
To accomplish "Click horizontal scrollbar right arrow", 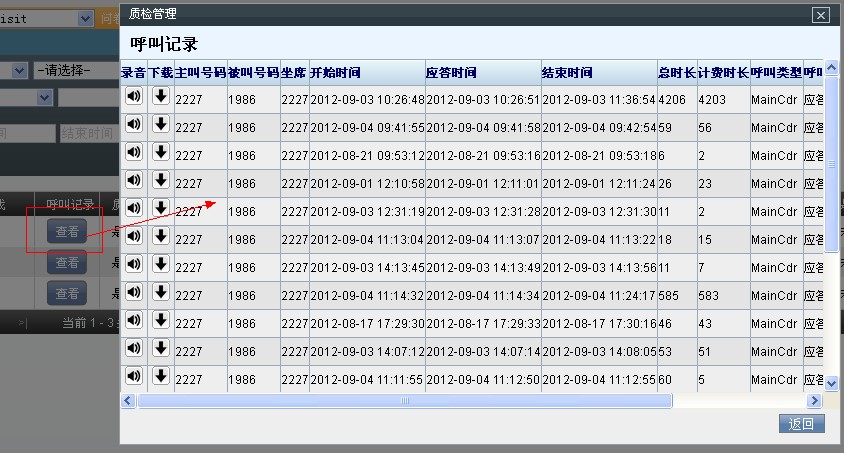I will tap(814, 401).
